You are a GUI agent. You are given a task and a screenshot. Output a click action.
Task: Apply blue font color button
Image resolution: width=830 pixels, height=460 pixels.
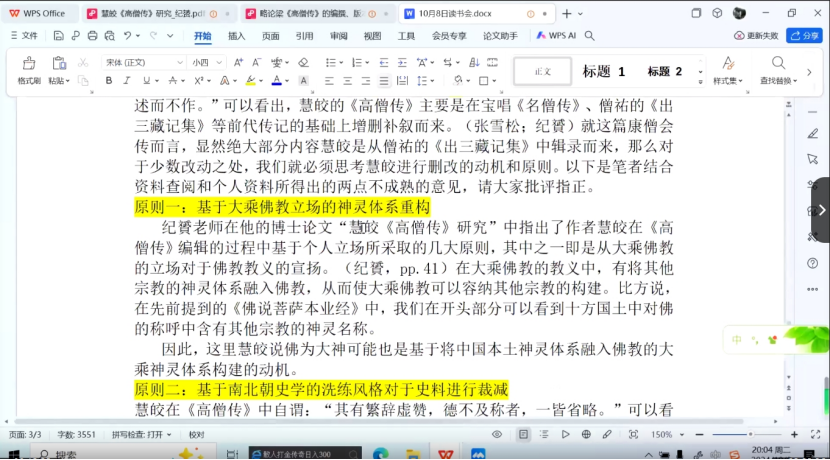[276, 81]
